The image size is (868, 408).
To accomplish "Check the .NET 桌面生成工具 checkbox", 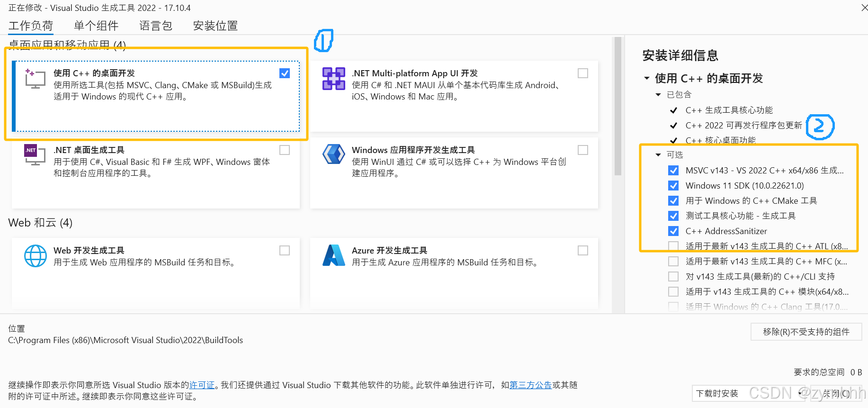I will tap(285, 150).
